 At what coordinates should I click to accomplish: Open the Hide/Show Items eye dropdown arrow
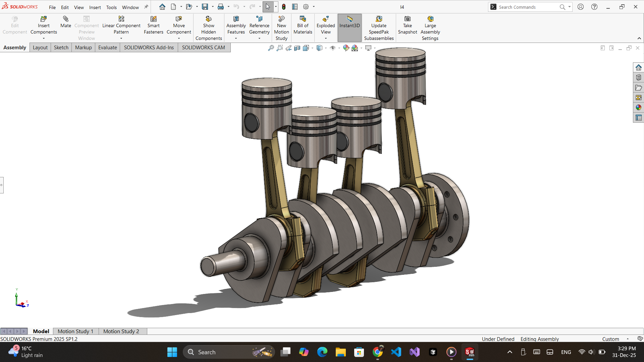(339, 48)
